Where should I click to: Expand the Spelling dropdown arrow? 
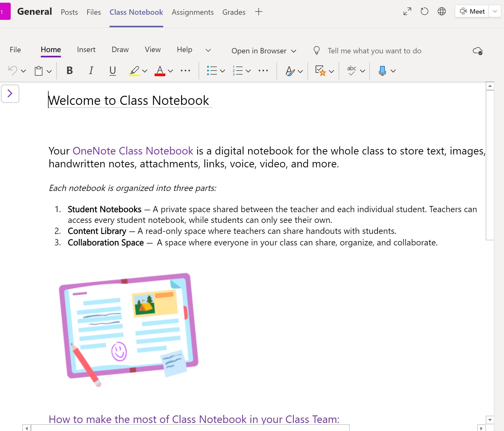coord(363,71)
